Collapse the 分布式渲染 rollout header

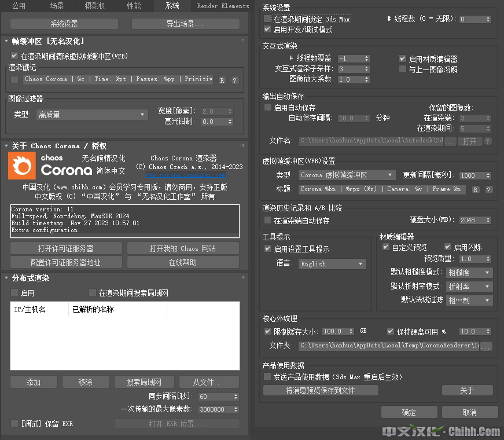(31, 278)
